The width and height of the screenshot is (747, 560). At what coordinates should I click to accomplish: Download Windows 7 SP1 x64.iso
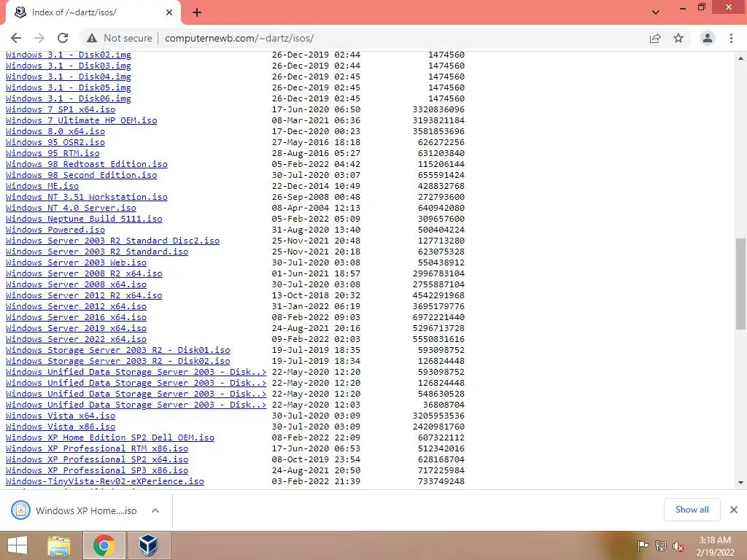[61, 109]
